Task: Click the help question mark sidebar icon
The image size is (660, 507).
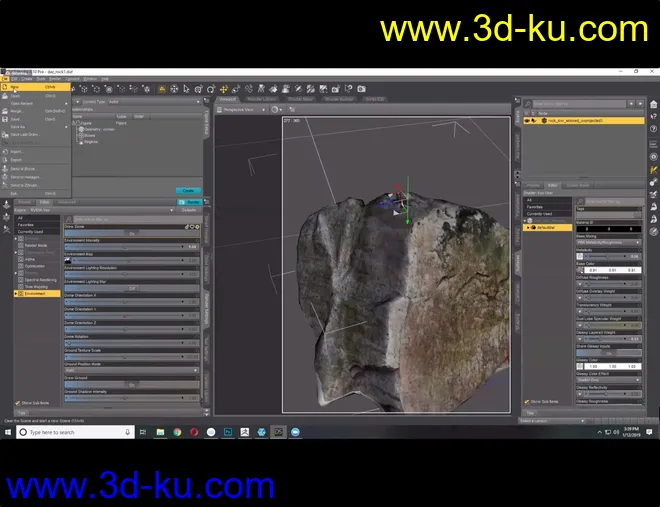Action: point(653,129)
